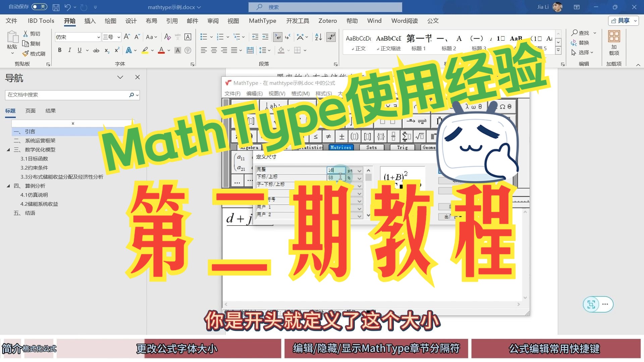Select the Format Painter brush icon
The height and width of the screenshot is (362, 644).
click(x=25, y=54)
